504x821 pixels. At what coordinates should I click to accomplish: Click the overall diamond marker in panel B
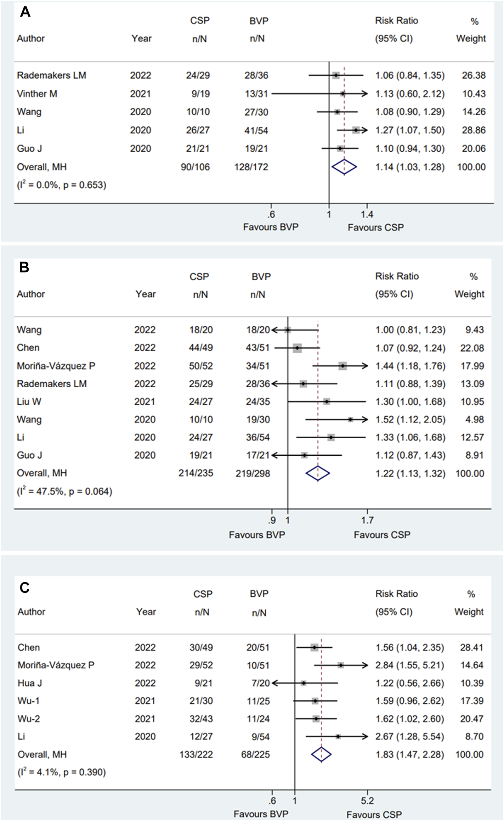point(318,473)
